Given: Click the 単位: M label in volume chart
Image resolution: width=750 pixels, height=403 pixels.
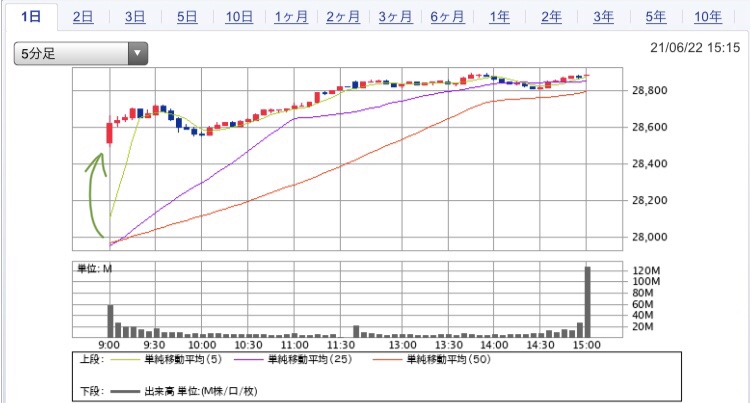Looking at the screenshot, I should tap(95, 269).
